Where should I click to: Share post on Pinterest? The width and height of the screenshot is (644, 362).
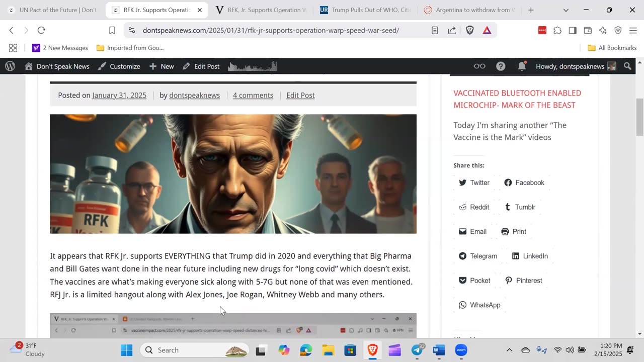point(524,281)
